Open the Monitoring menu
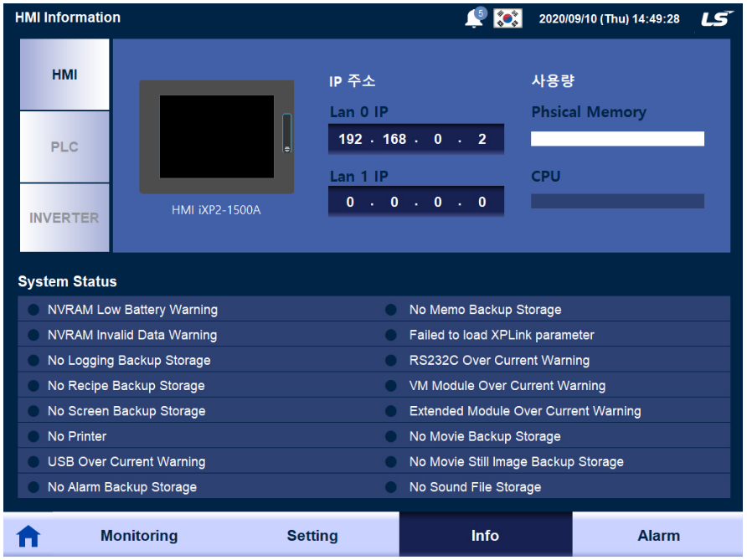This screenshot has width=747, height=560. 139,536
